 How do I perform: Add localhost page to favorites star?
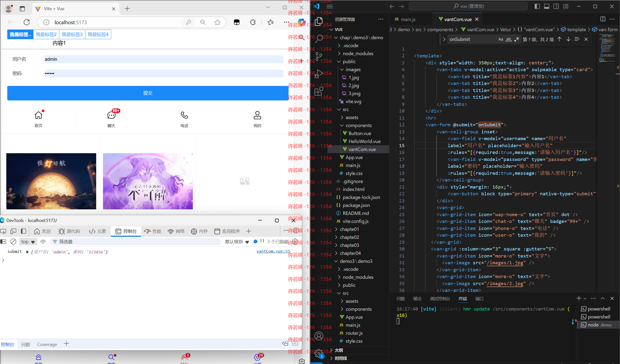coord(218,22)
